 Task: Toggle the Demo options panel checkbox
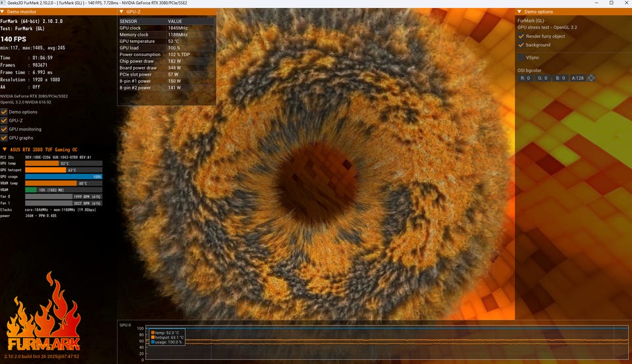(x=4, y=112)
